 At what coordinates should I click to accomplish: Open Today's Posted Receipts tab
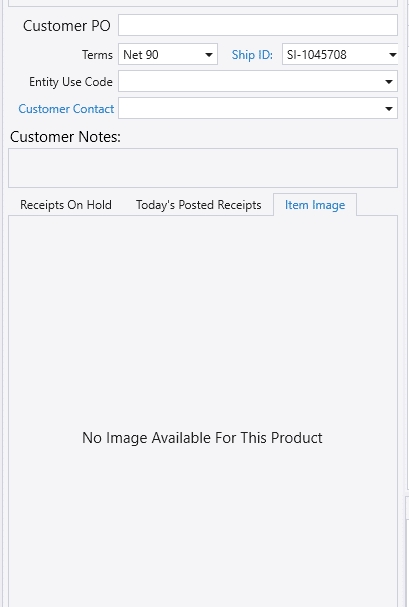[x=199, y=205]
